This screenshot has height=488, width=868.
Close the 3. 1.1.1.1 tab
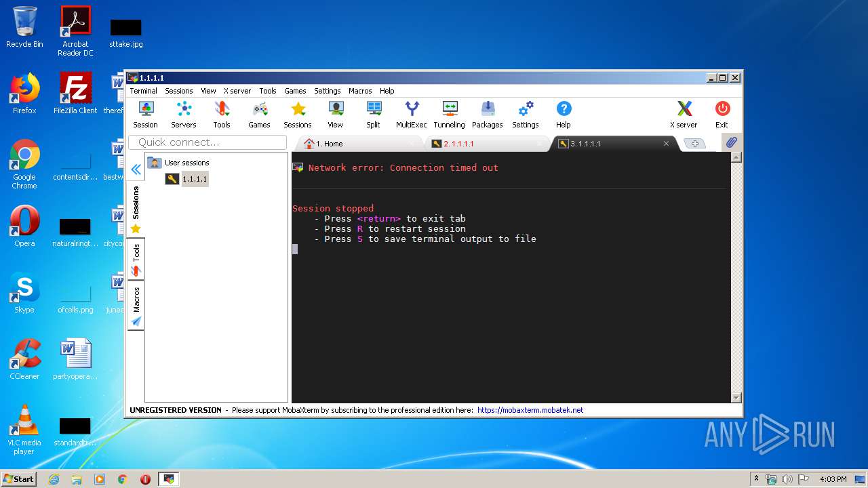pyautogui.click(x=666, y=144)
